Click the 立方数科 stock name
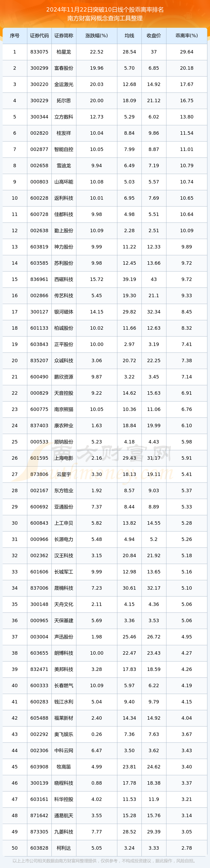This screenshot has width=210, height=868. coord(64,117)
